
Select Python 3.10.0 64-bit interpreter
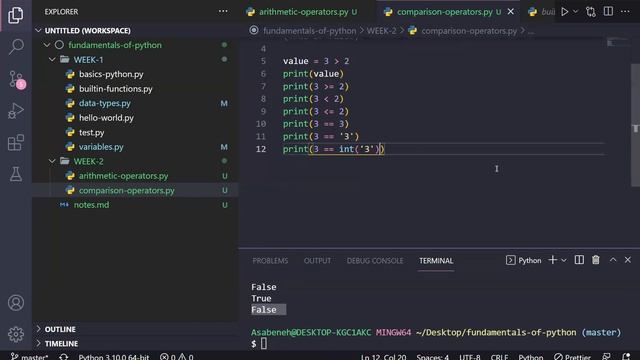click(x=113, y=356)
